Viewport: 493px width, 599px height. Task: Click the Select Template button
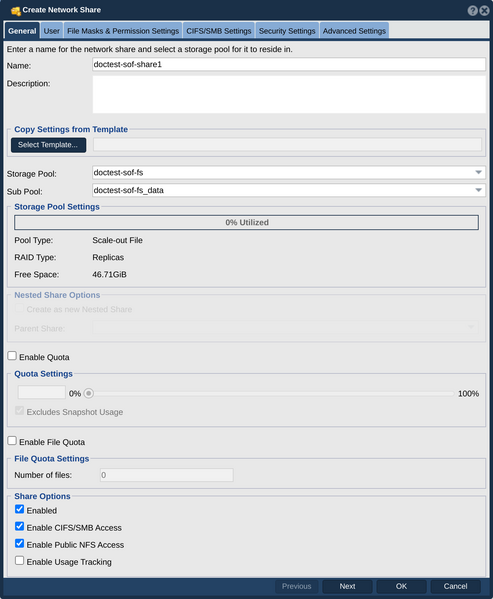48,145
